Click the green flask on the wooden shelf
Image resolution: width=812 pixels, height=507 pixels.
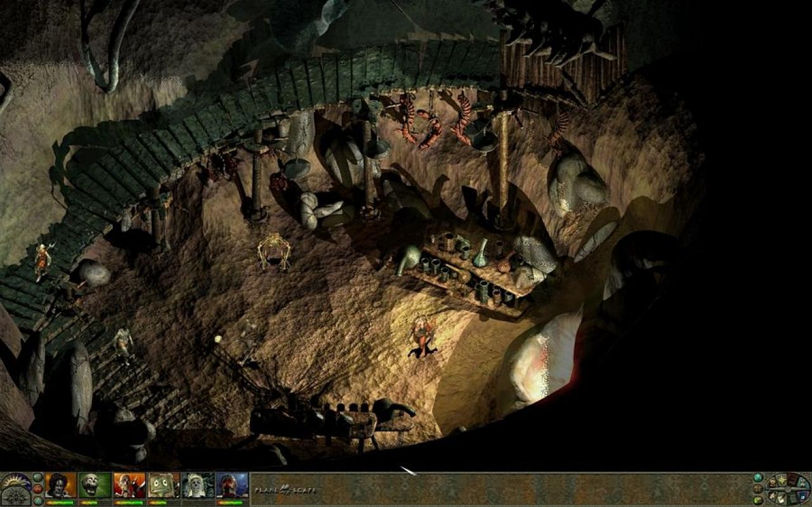pos(481,253)
